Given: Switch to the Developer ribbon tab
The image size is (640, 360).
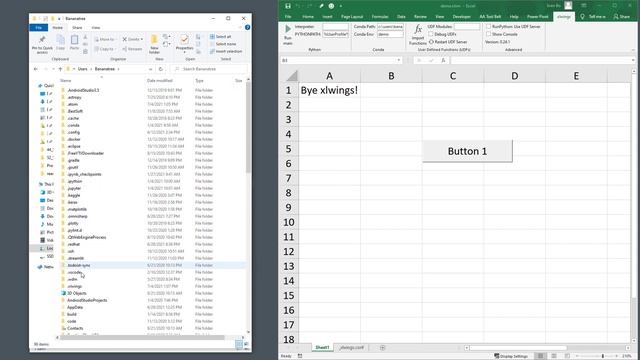Looking at the screenshot, I should tap(462, 16).
